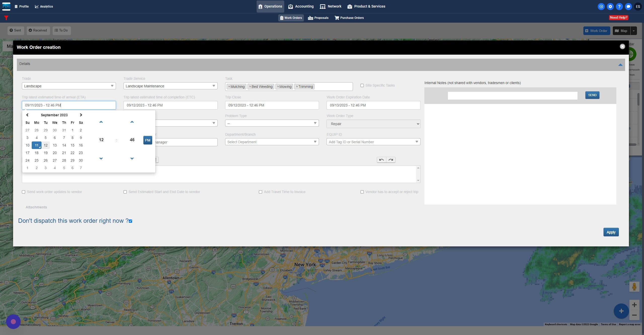Viewport: 644px width, 335px height.
Task: Open the Proposals tab
Action: [x=318, y=18]
